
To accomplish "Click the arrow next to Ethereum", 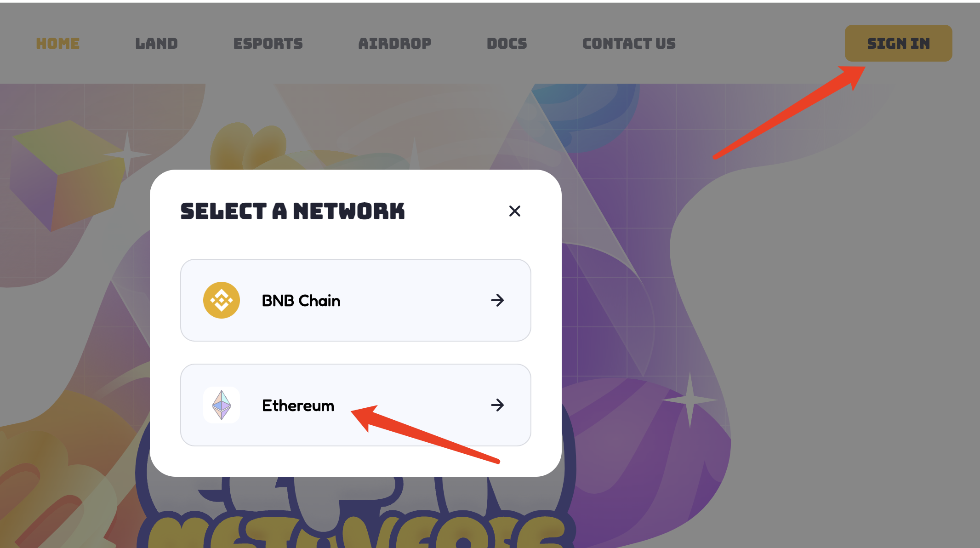I will point(497,405).
